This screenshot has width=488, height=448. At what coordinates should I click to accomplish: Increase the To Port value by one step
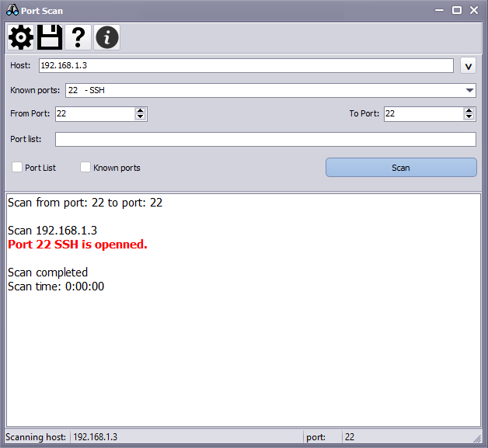tap(469, 111)
